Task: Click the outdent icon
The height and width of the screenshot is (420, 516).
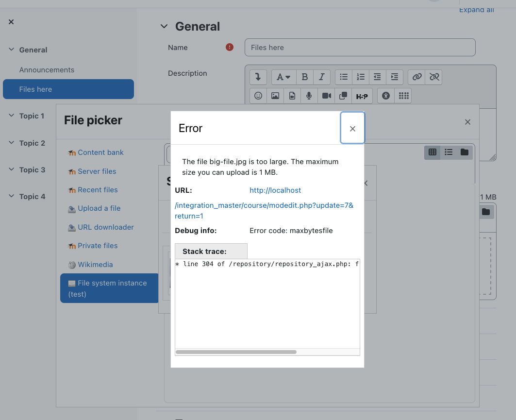Action: click(378, 77)
